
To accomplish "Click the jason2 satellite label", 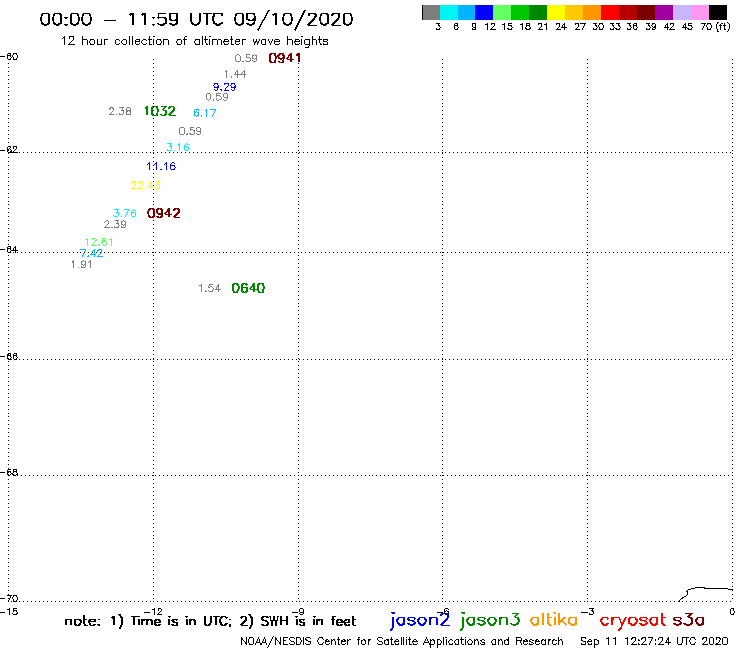I will tap(420, 620).
